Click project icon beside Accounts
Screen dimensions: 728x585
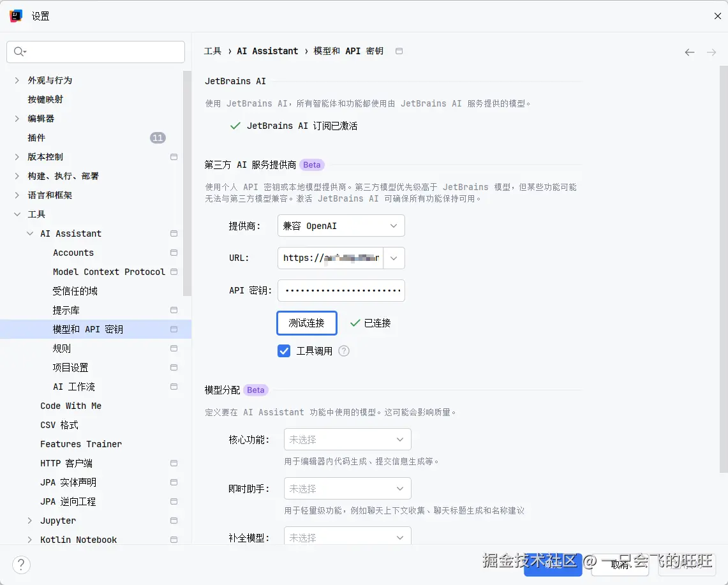tap(174, 253)
